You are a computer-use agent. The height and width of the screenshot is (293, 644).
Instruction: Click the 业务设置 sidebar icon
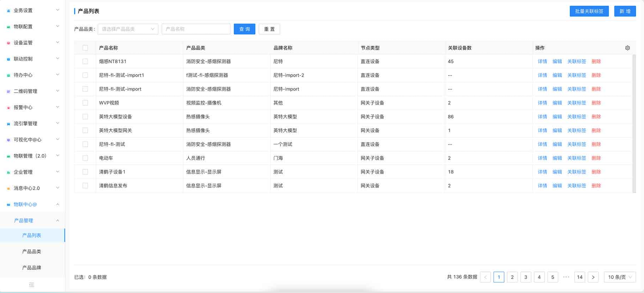pyautogui.click(x=9, y=11)
